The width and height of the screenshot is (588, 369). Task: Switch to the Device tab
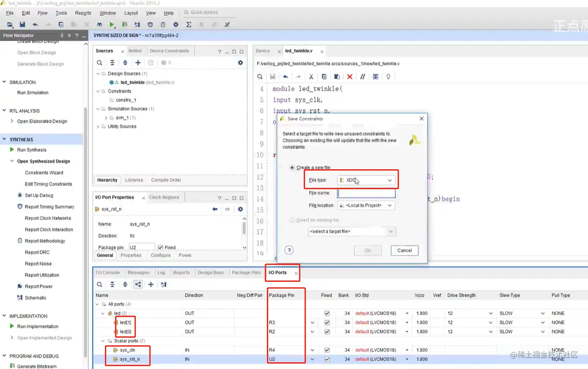click(263, 51)
